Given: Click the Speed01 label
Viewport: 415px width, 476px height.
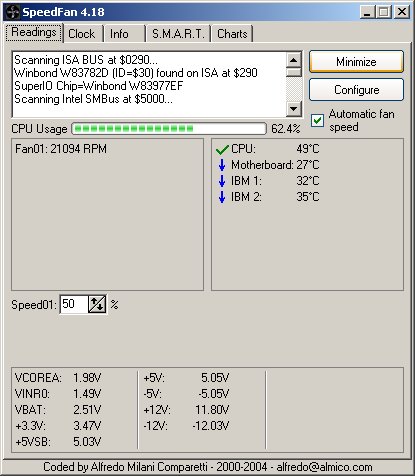Looking at the screenshot, I should coord(34,305).
